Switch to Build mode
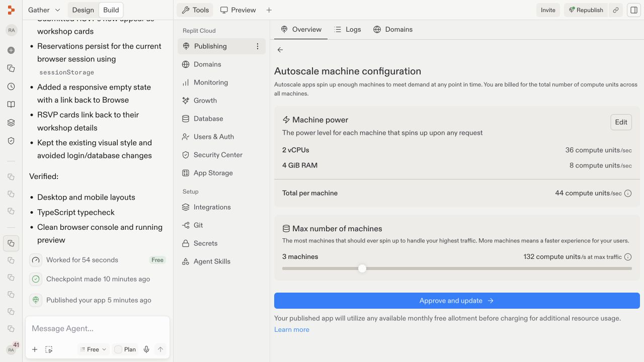 111,10
